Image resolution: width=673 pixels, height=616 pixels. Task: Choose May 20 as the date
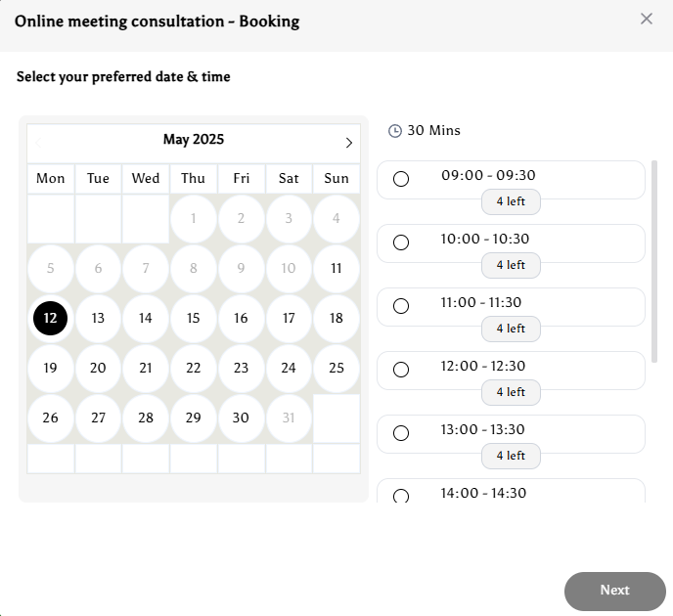coord(98,369)
